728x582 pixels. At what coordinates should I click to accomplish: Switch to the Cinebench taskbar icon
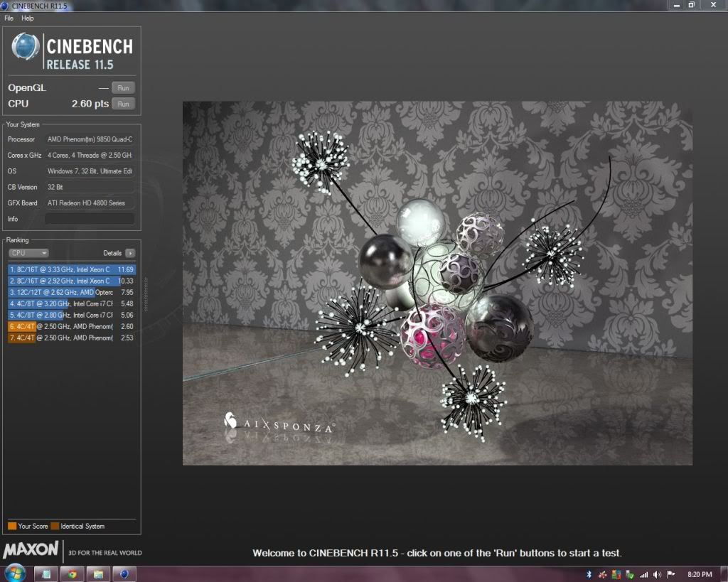coord(124,574)
